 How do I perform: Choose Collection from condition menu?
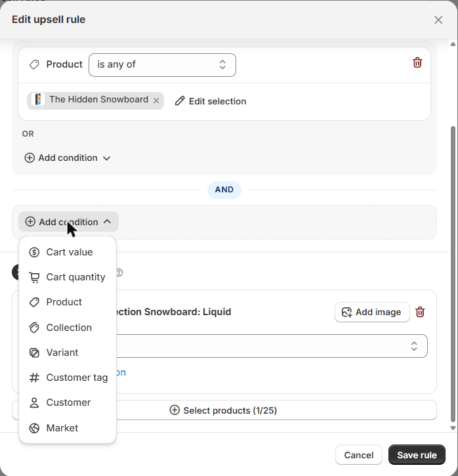(68, 328)
